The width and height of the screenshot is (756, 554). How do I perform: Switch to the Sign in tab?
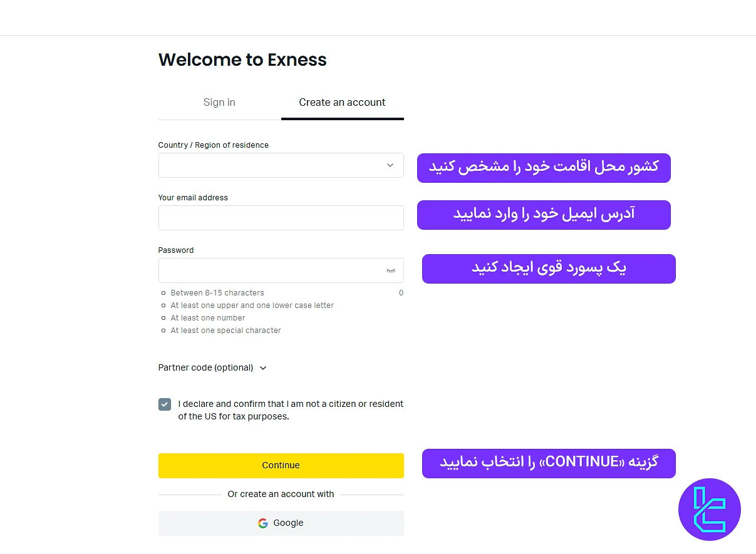(219, 102)
